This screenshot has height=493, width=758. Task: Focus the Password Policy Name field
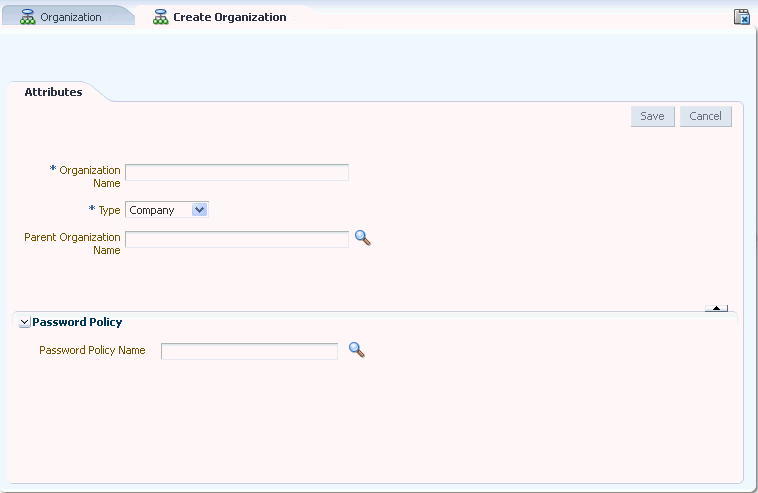[249, 351]
